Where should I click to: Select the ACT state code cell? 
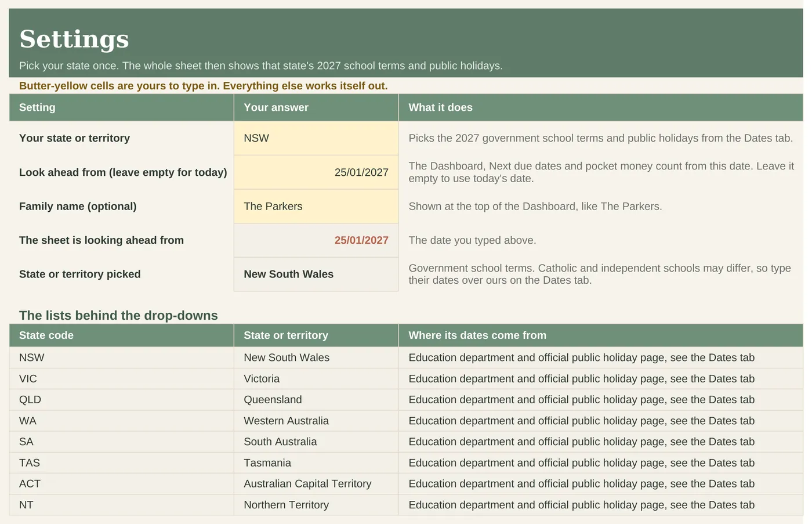(x=121, y=484)
